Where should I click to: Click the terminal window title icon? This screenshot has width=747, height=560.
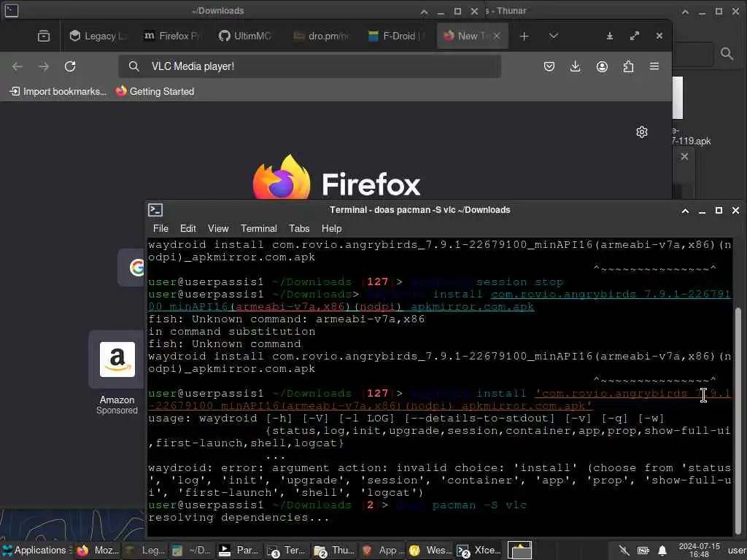click(x=155, y=210)
